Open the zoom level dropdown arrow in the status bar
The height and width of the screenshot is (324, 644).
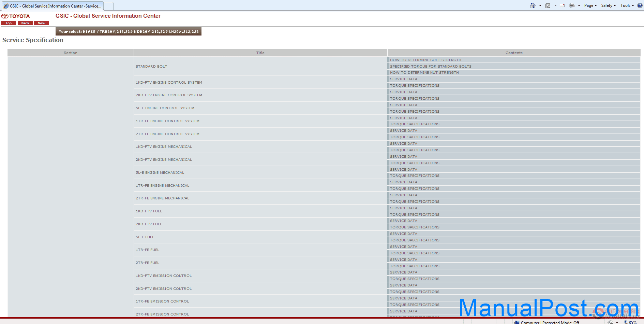tap(617, 322)
